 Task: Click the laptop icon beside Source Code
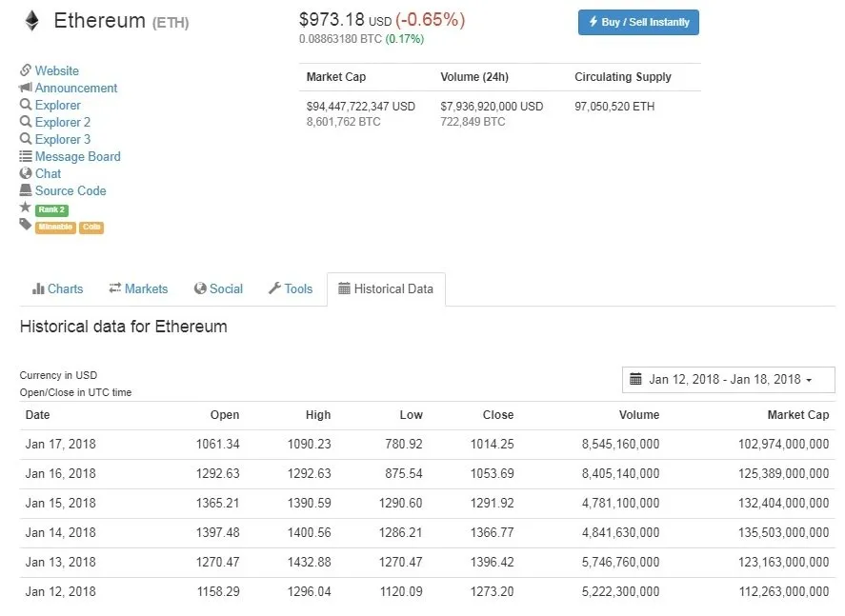[x=26, y=190]
